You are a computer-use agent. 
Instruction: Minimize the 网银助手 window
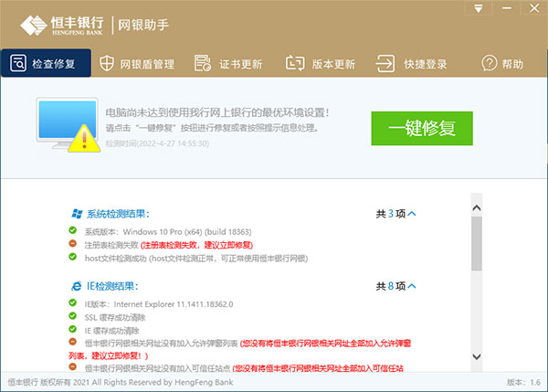tap(507, 8)
